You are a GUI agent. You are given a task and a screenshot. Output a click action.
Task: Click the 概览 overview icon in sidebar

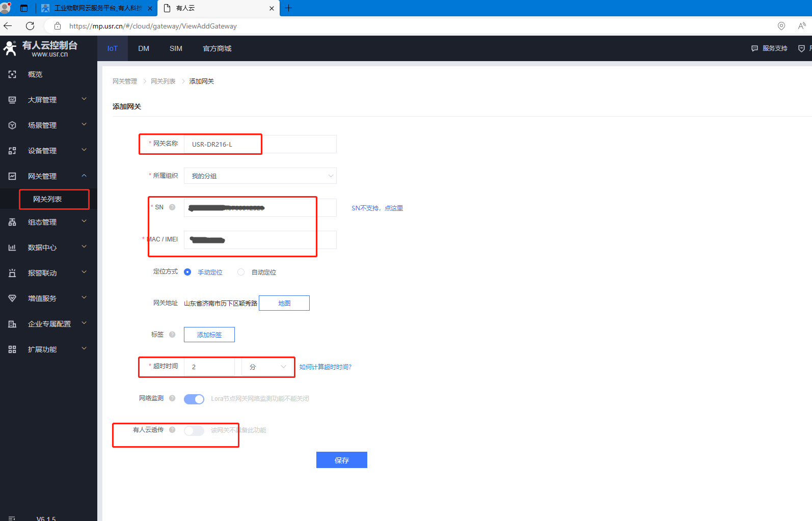[12, 74]
